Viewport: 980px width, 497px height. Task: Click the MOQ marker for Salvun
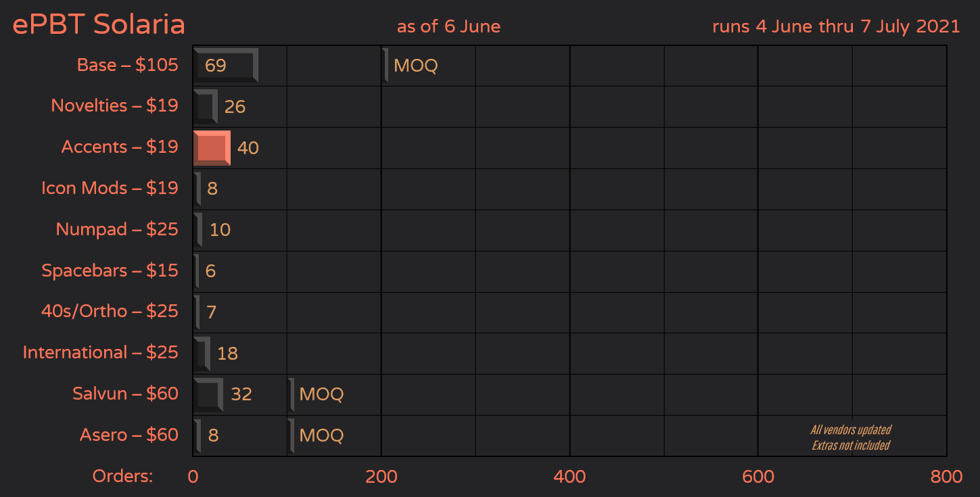tap(291, 394)
